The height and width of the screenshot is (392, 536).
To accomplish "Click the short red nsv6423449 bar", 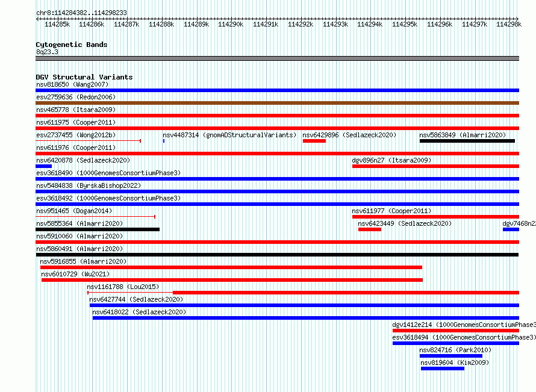I will [x=370, y=229].
